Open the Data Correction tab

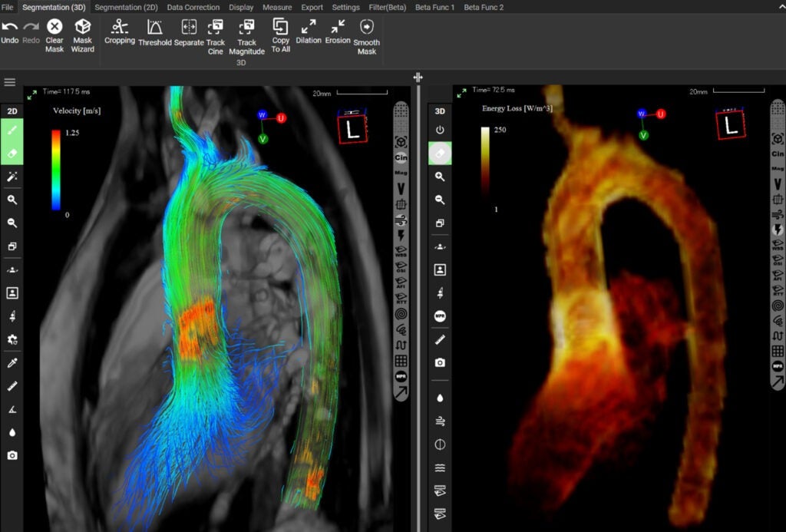pos(193,7)
